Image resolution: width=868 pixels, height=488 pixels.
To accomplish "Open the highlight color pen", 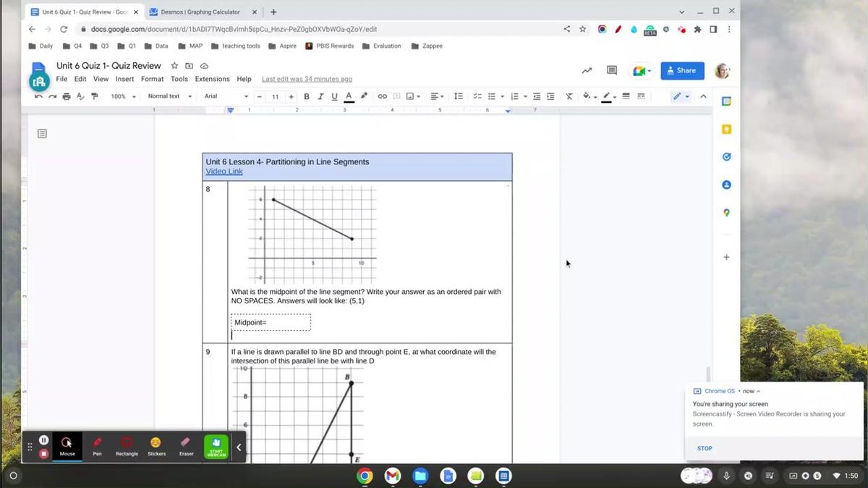I will (x=364, y=96).
